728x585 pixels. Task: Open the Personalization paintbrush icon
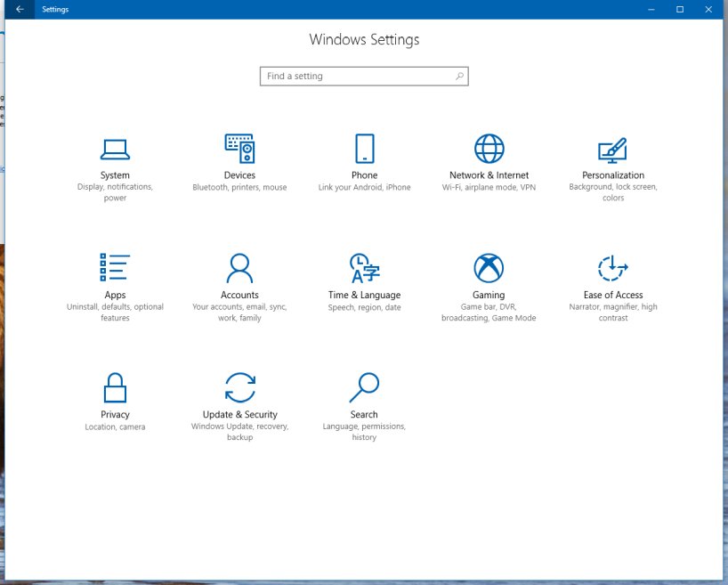click(x=612, y=150)
